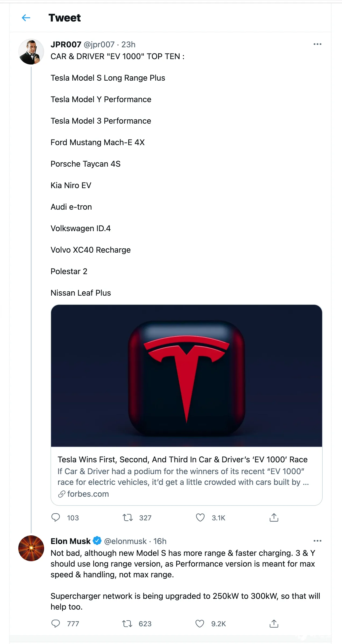Like Elon Musk's reply
This screenshot has width=342, height=644.
tap(200, 623)
